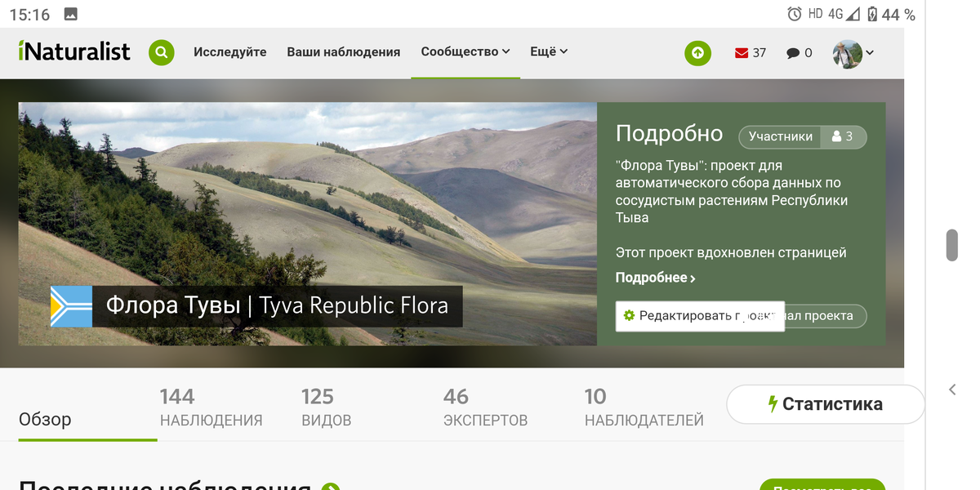Click the alarm clock status icon
Viewport: 980px width, 490px height.
(794, 14)
